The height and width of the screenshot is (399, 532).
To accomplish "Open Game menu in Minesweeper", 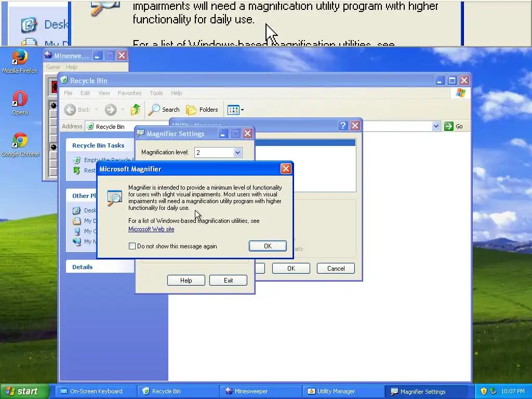I will [x=53, y=67].
